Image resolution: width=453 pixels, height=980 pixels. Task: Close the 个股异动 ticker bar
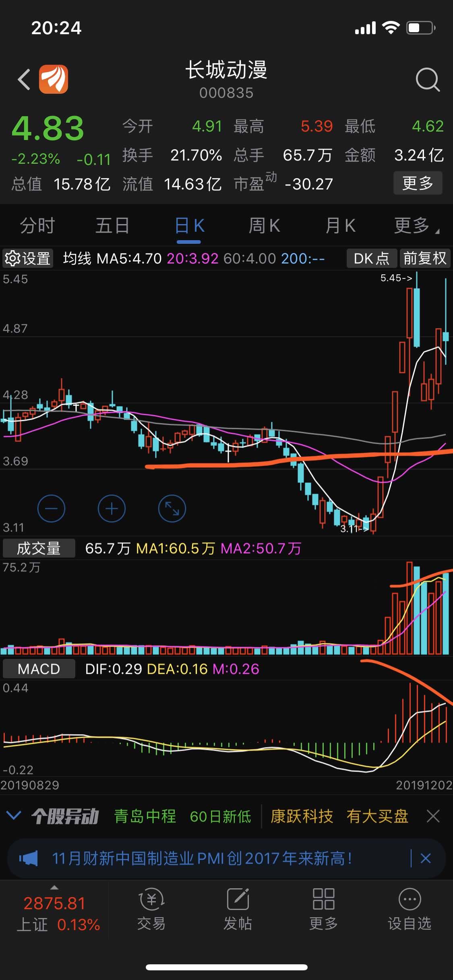(433, 817)
